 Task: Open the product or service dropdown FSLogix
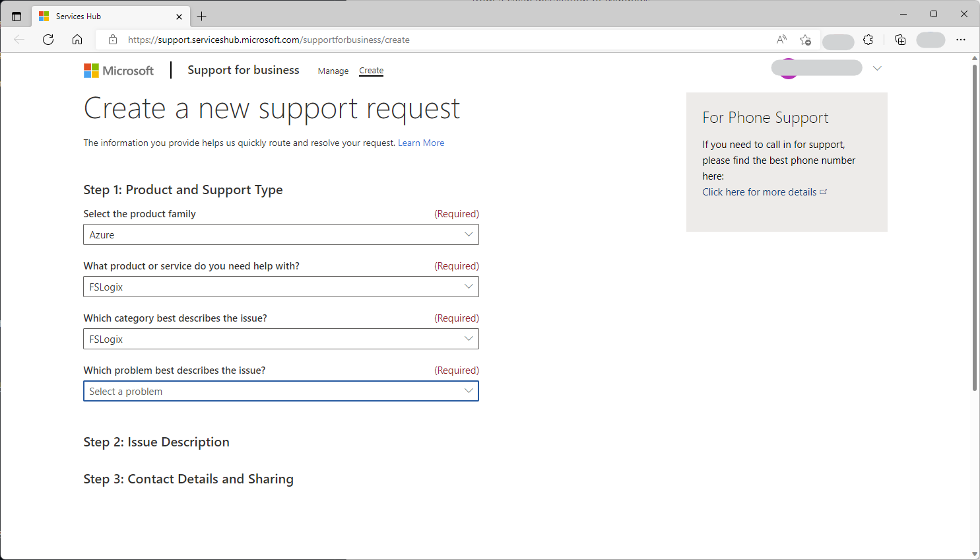pyautogui.click(x=281, y=287)
